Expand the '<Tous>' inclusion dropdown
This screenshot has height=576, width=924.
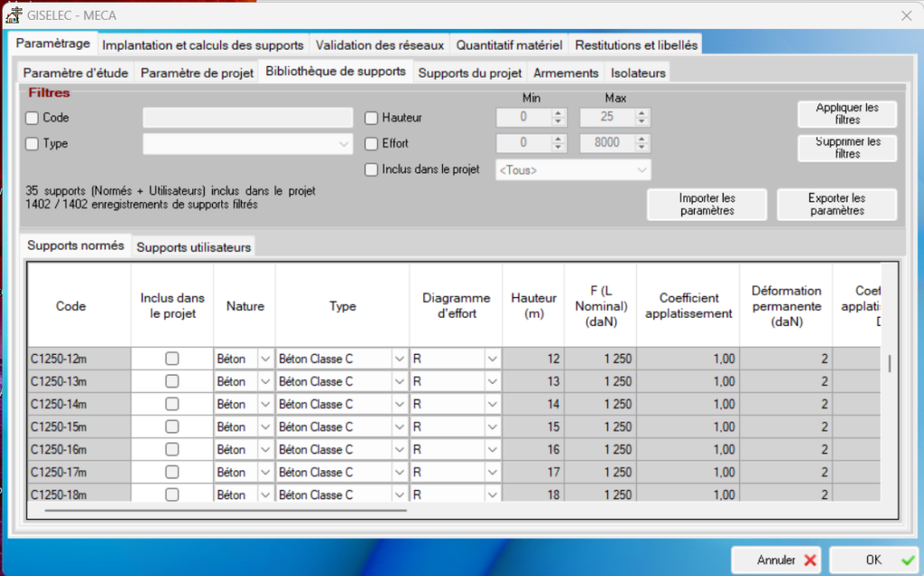pos(642,170)
